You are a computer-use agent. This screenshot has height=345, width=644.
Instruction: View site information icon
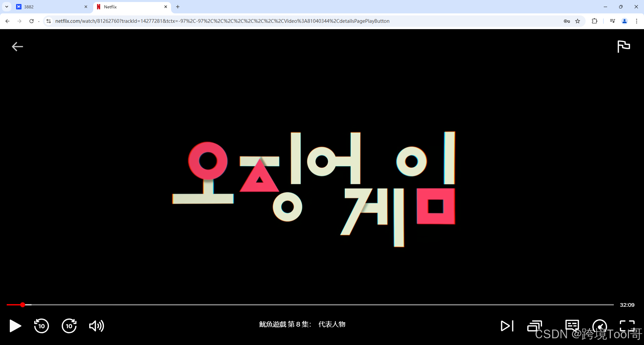pos(49,21)
